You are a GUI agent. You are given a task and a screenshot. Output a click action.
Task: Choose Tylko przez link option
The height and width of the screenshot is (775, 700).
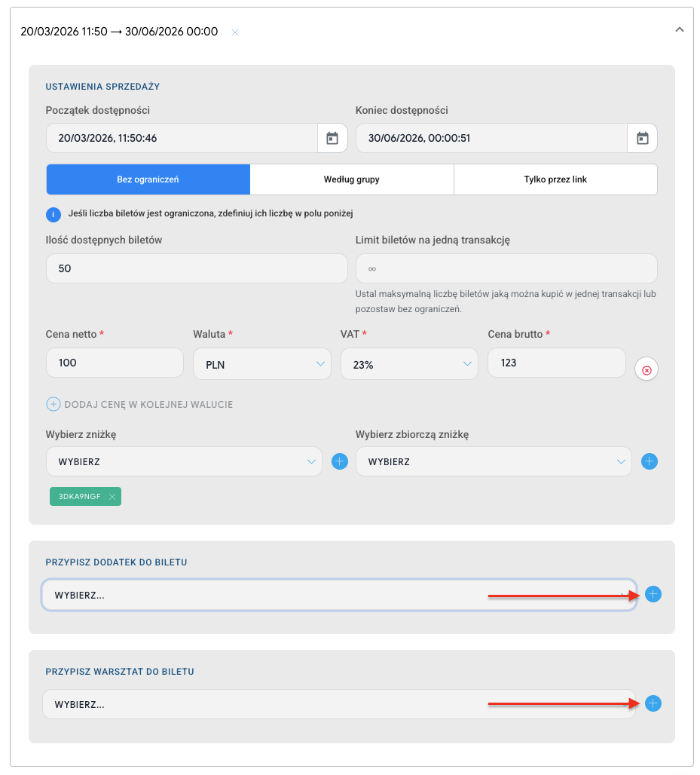tap(555, 179)
